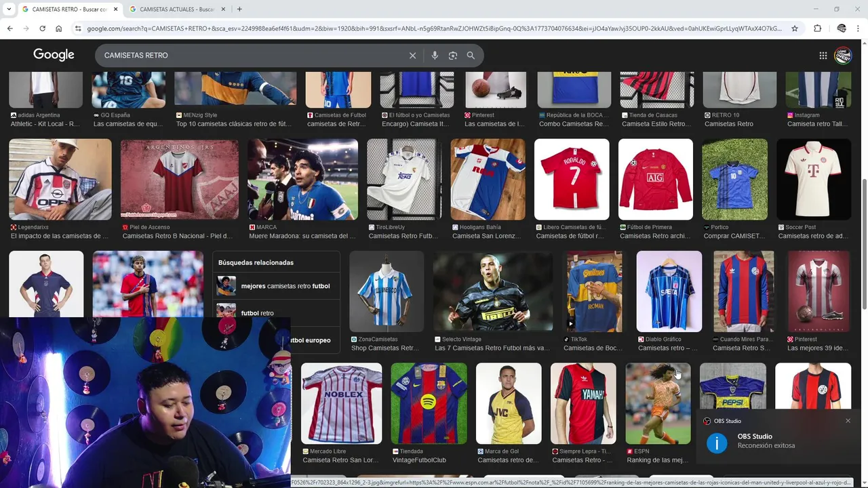Click 'Muere Maradona: su camiseta del' caption
The height and width of the screenshot is (488, 868).
[x=302, y=236]
